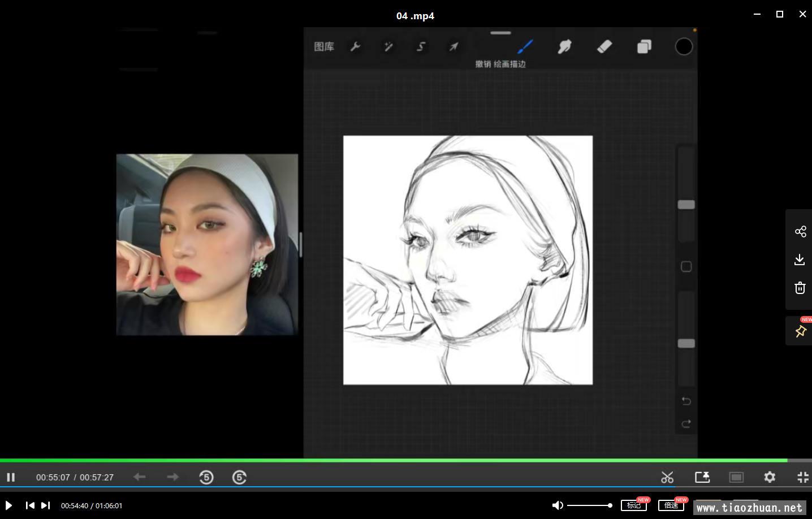Screen dimensions: 812x519
Task: Rewind 5 seconds
Action: click(x=206, y=478)
